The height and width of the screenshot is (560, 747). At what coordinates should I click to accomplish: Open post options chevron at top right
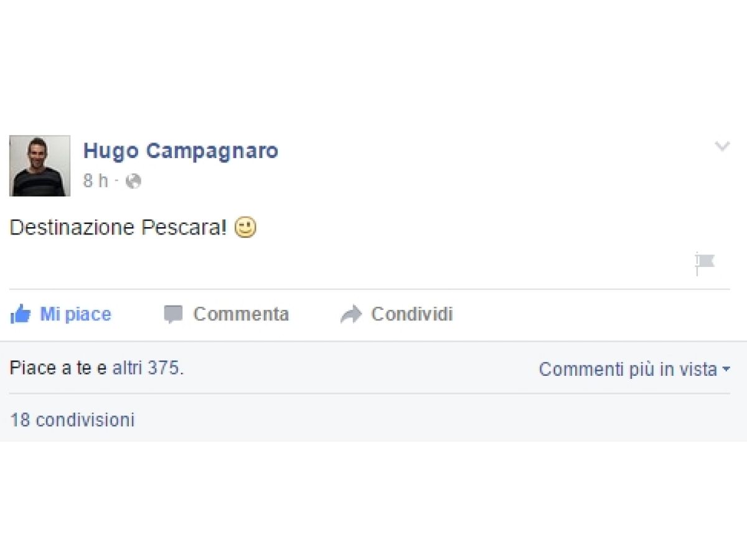click(722, 146)
